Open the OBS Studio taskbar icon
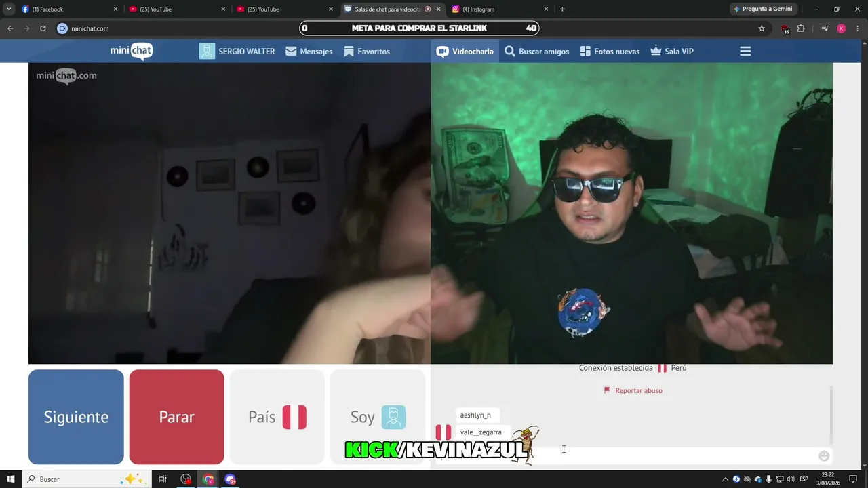The width and height of the screenshot is (868, 488). (x=186, y=479)
